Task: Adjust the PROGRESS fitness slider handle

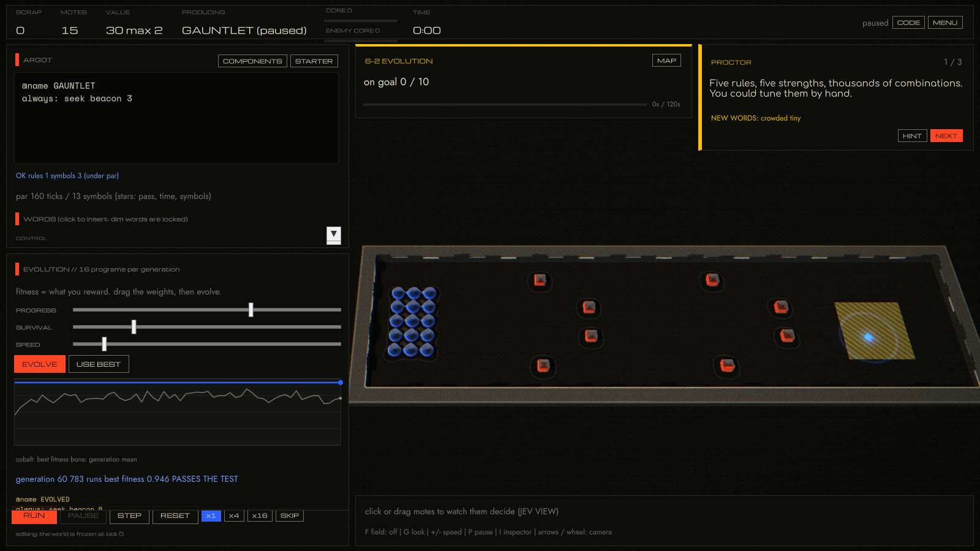Action: pyautogui.click(x=251, y=310)
